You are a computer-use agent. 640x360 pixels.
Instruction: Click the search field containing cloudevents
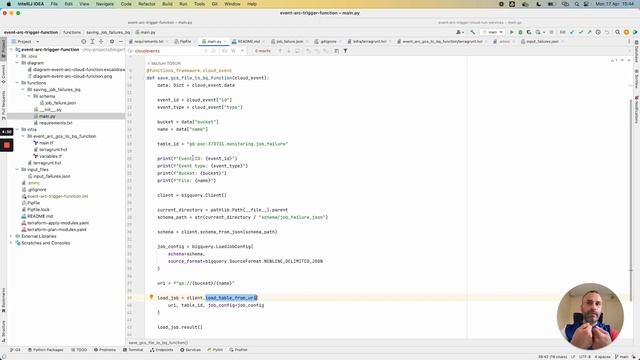coord(167,51)
